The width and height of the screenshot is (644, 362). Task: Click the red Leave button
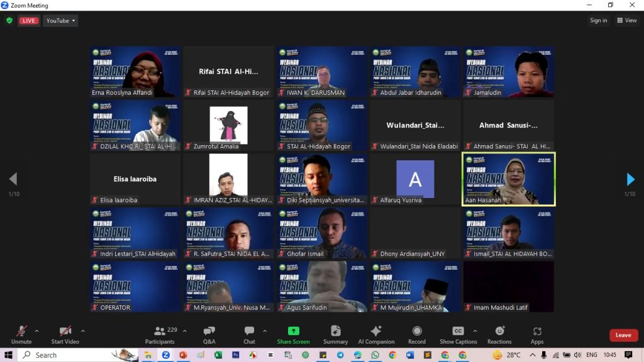coord(623,335)
